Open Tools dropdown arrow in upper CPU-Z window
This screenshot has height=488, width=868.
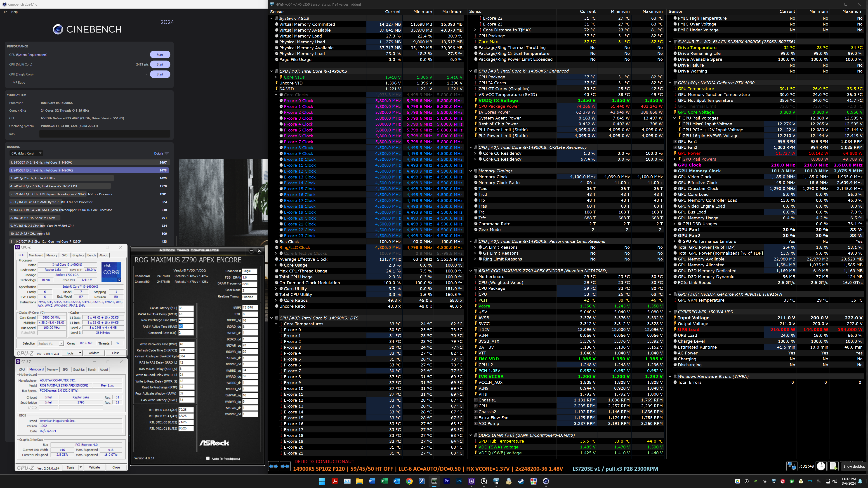coord(80,353)
